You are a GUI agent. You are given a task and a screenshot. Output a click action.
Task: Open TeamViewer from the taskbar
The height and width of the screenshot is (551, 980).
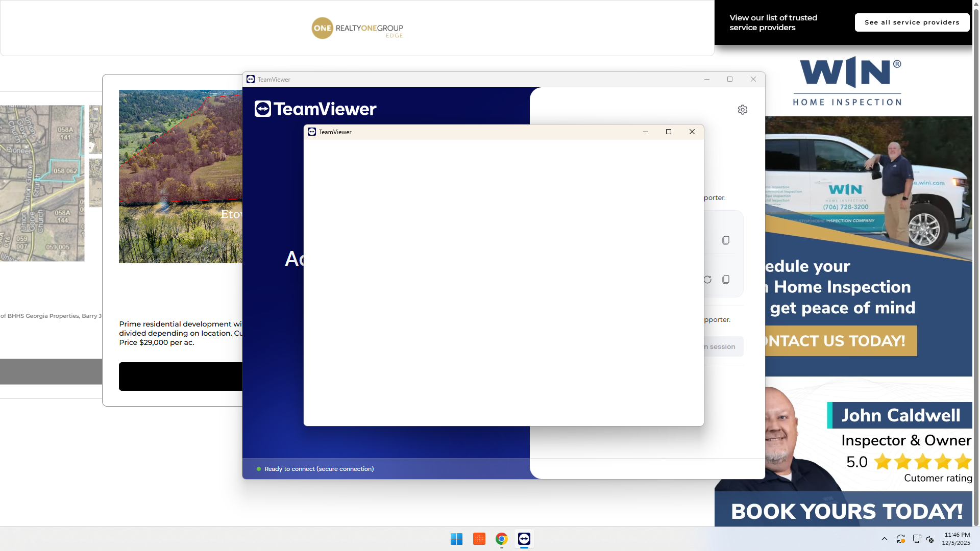tap(524, 539)
